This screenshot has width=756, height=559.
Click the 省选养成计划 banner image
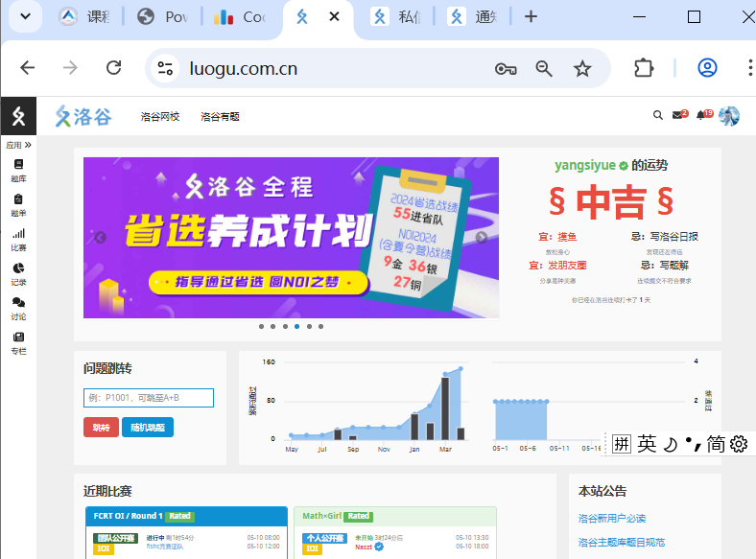tap(292, 238)
